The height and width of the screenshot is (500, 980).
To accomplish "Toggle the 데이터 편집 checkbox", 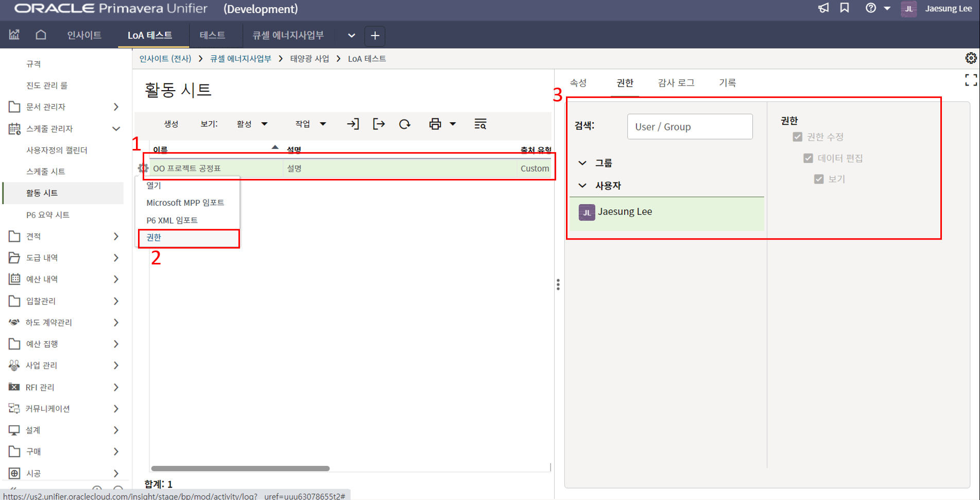I will [808, 158].
